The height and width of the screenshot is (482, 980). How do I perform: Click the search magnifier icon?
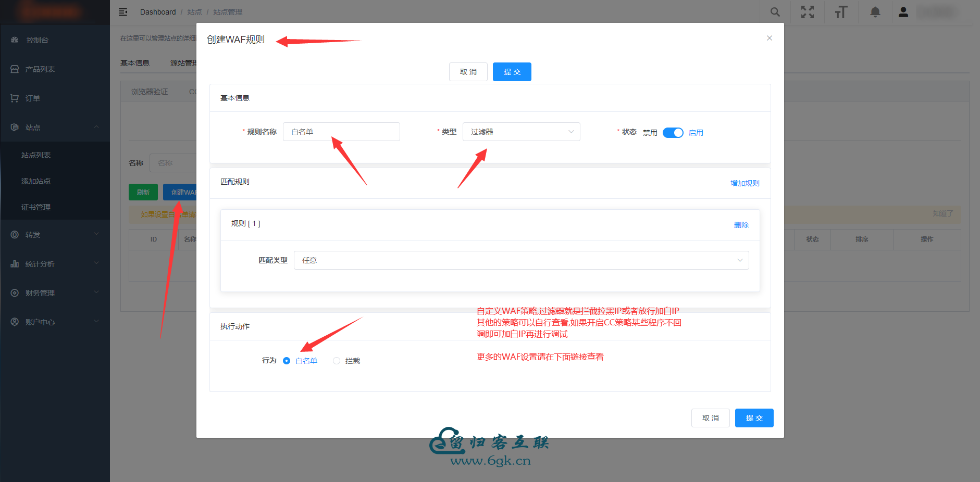[x=775, y=12]
